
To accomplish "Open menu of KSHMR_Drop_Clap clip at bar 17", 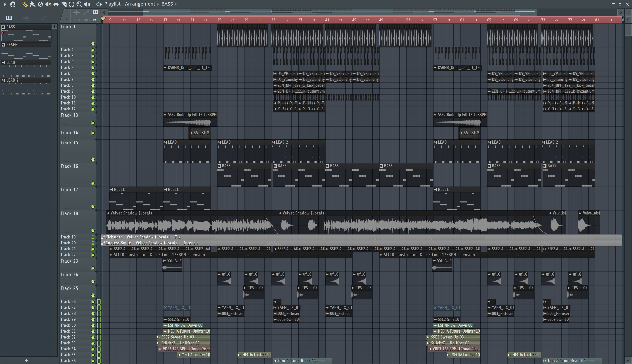I will tap(165, 68).
